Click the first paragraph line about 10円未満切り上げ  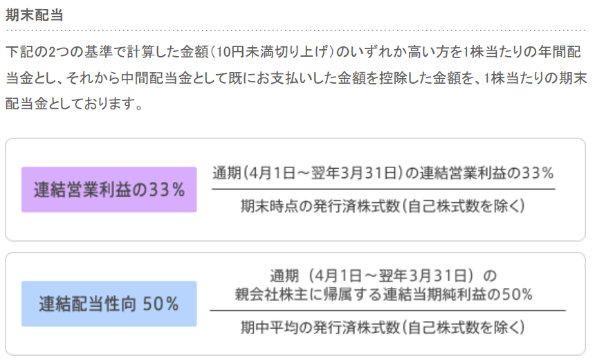[293, 52]
